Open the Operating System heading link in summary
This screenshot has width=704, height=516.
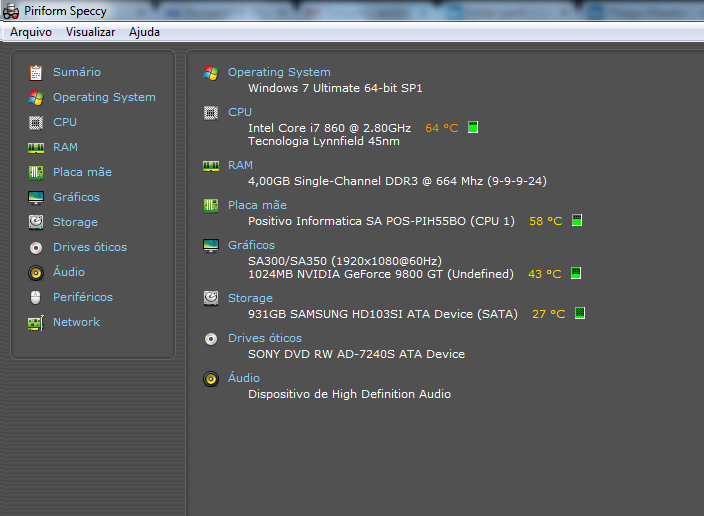pyautogui.click(x=279, y=72)
